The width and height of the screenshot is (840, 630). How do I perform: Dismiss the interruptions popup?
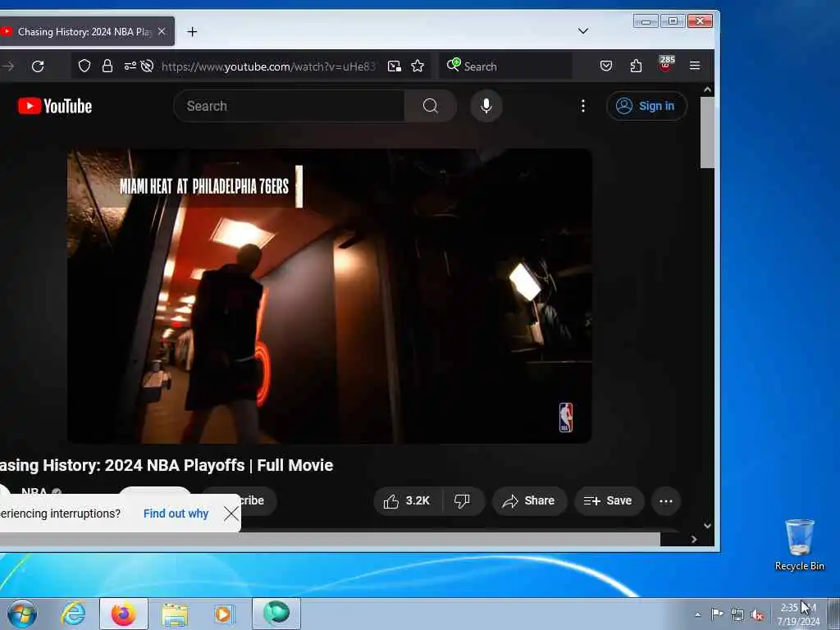click(x=231, y=514)
